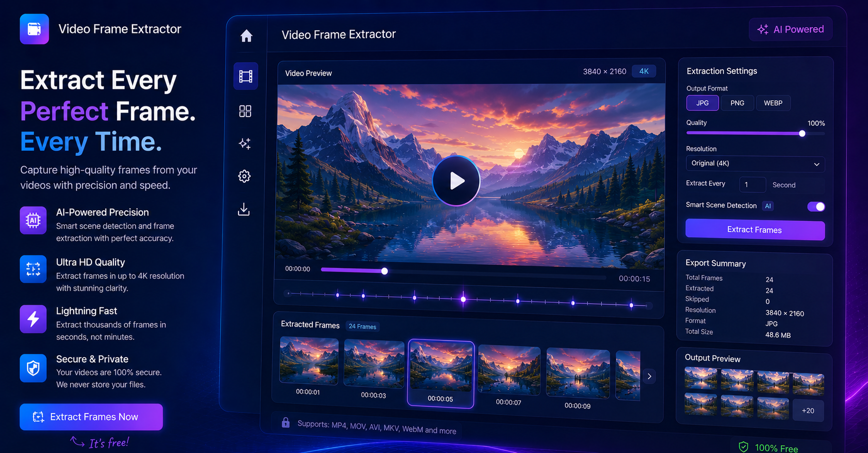Play the video preview
Image resolution: width=868 pixels, height=453 pixels.
coord(456,180)
